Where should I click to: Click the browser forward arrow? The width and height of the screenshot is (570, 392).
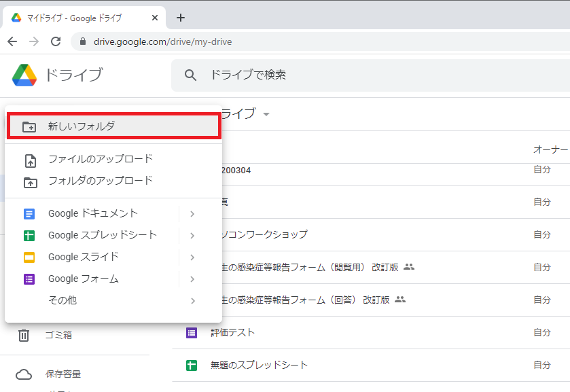(34, 41)
